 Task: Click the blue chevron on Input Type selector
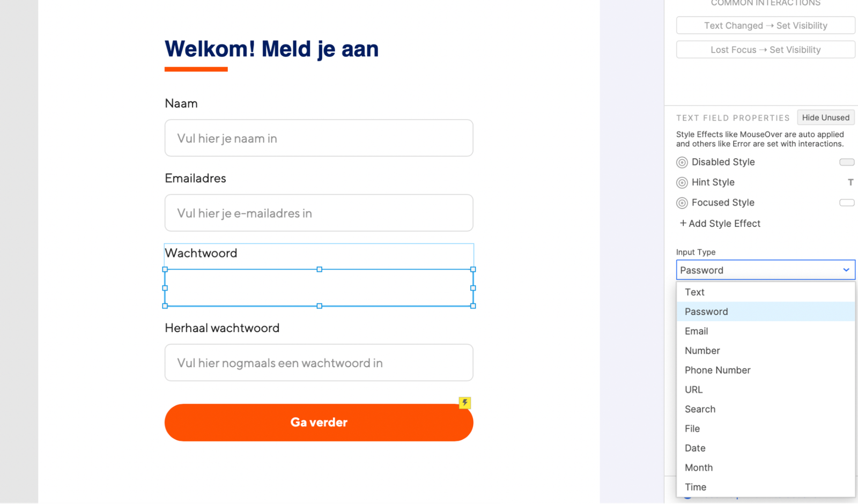point(846,270)
